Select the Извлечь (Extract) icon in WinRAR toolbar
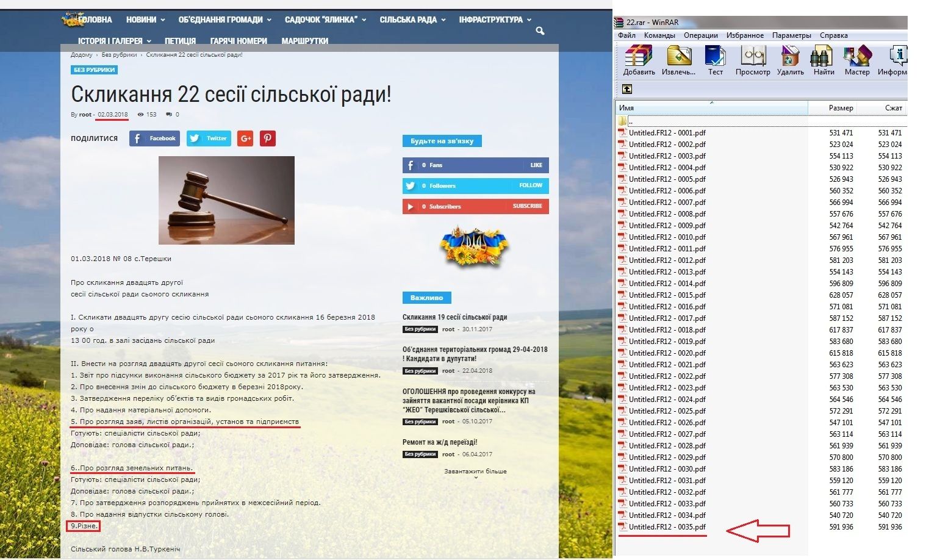 click(677, 59)
